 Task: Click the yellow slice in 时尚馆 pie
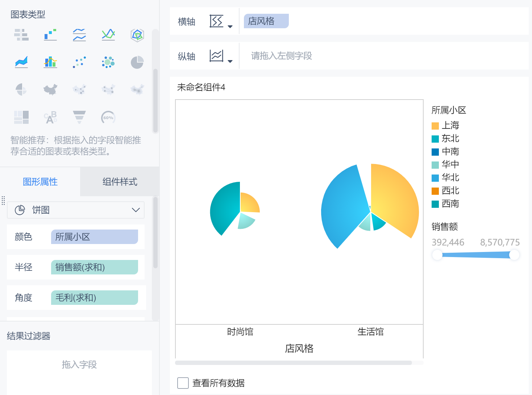(x=250, y=203)
